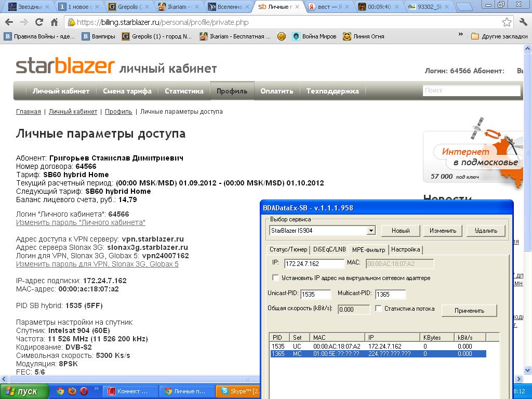Open the browser home page icon
The image size is (532, 399).
click(54, 22)
